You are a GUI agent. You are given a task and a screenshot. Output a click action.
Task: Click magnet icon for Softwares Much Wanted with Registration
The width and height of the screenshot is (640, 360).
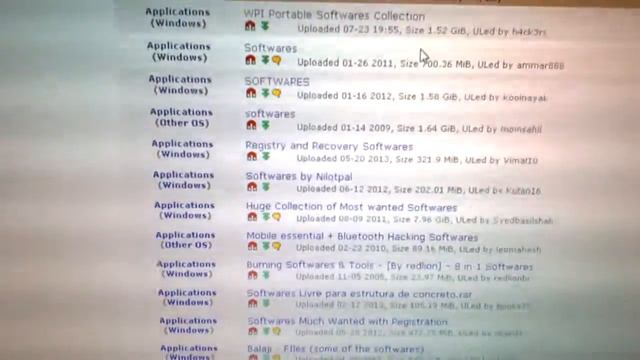pyautogui.click(x=253, y=331)
